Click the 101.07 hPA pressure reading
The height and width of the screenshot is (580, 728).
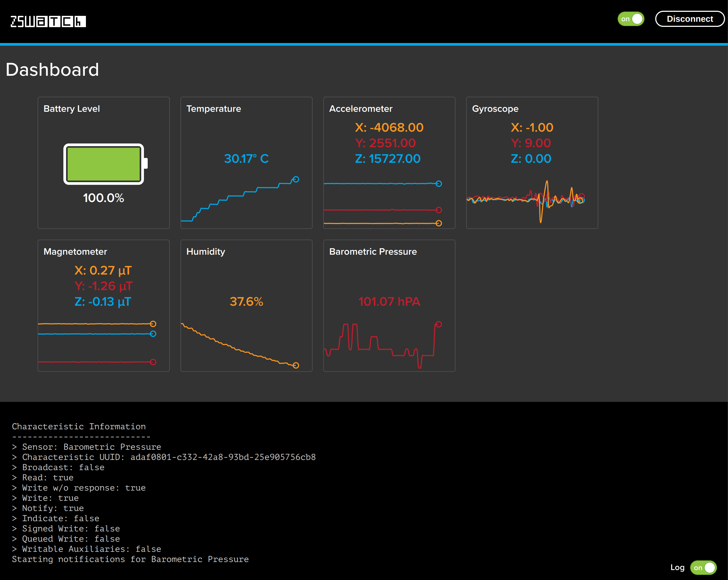pos(389,301)
